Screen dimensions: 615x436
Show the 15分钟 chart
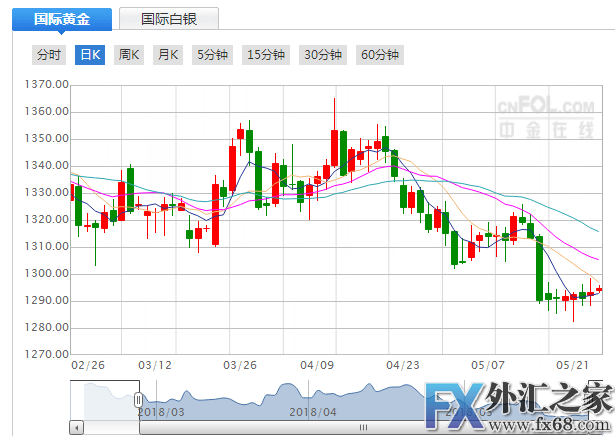coord(266,54)
